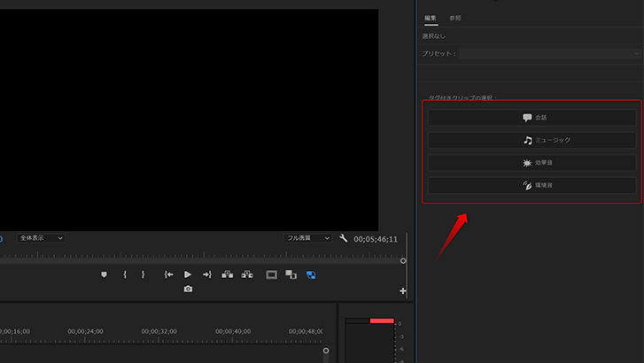Click timeline ruler at 00;00;40;00

coord(233,331)
